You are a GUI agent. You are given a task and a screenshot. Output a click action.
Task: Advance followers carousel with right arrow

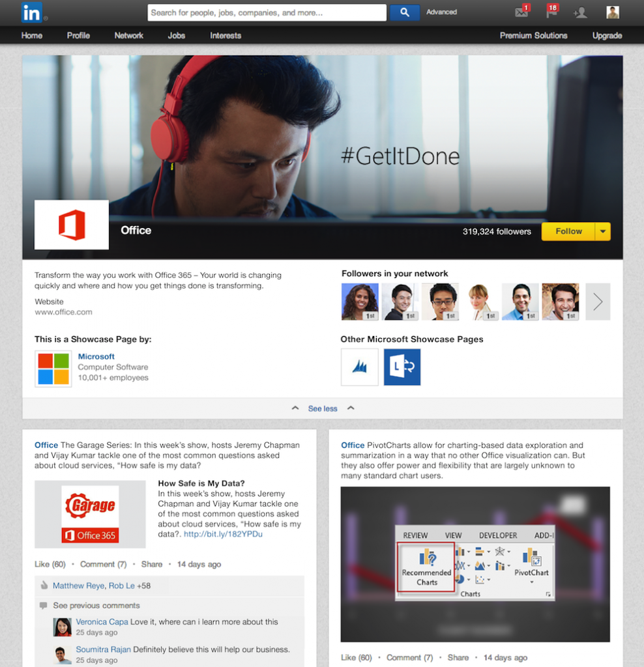click(598, 302)
